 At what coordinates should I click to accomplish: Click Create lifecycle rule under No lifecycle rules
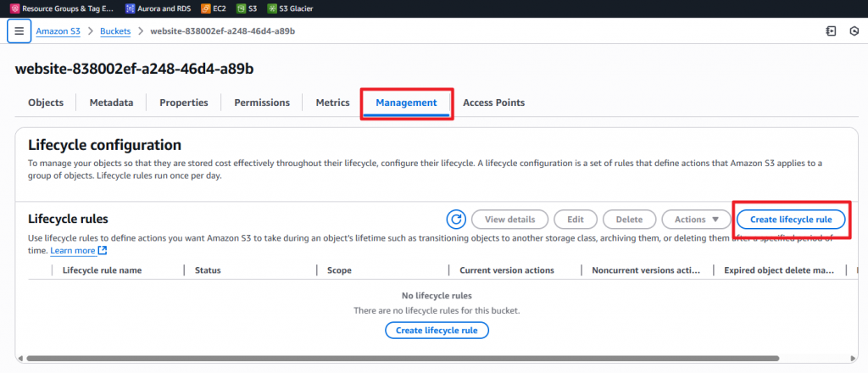click(x=437, y=331)
